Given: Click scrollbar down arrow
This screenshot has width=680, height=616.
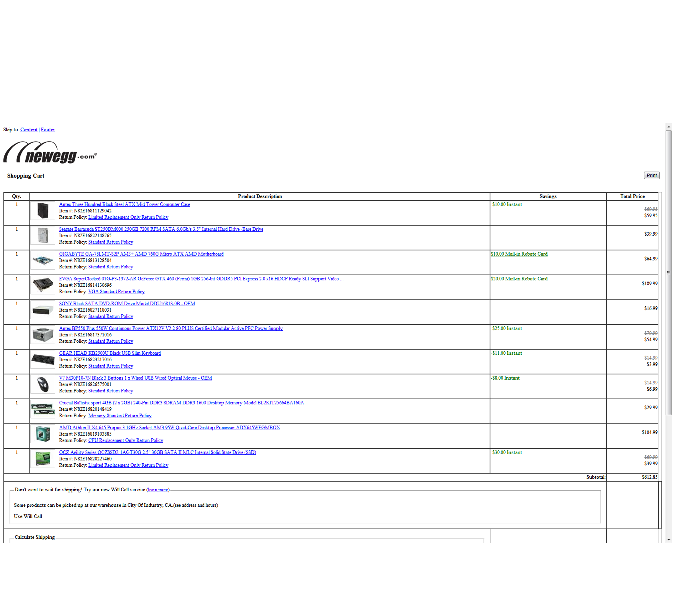Looking at the screenshot, I should (669, 540).
